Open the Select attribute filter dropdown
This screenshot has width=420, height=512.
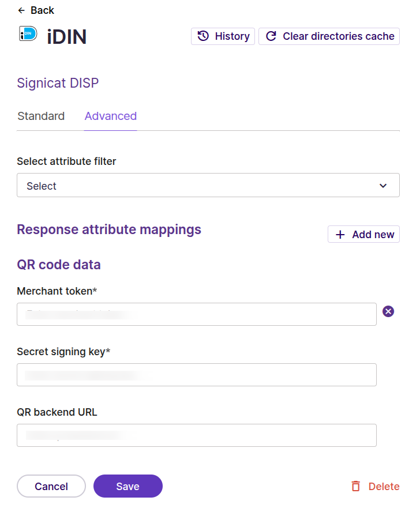click(x=208, y=185)
